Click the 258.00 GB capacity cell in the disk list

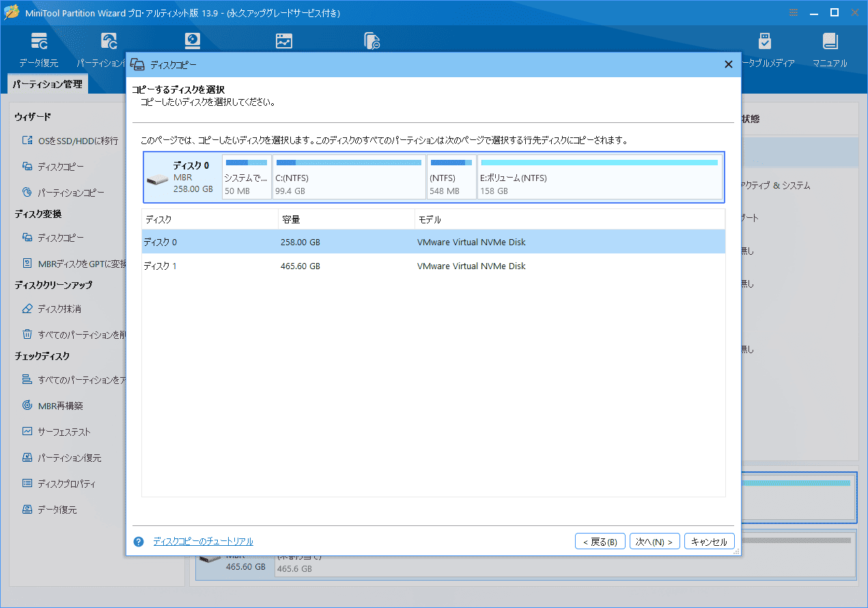point(300,243)
